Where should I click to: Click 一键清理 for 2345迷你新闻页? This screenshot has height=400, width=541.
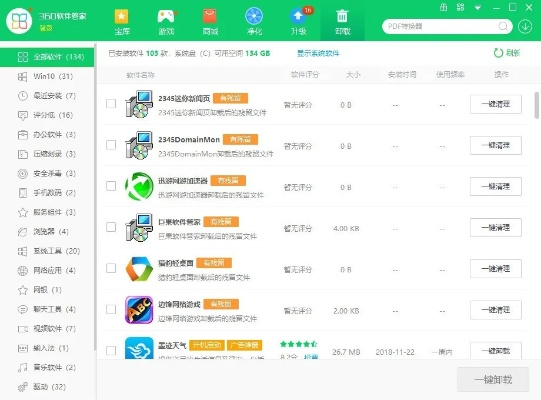click(x=496, y=104)
